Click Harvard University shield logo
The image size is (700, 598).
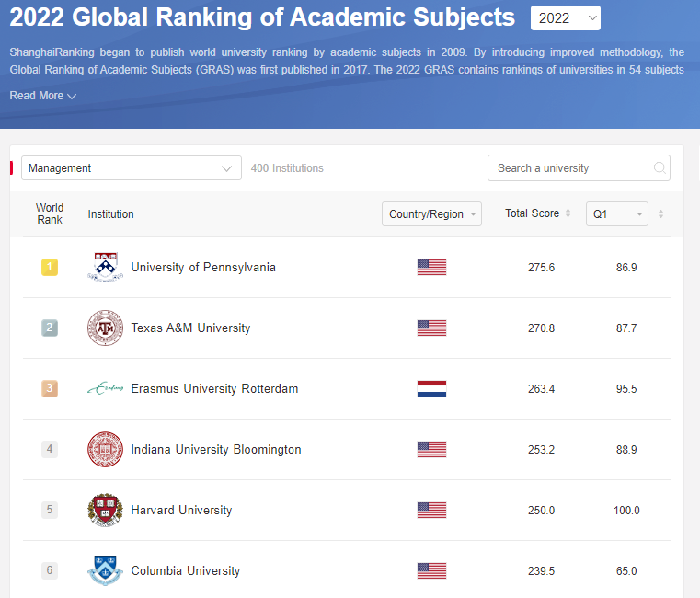pos(105,510)
